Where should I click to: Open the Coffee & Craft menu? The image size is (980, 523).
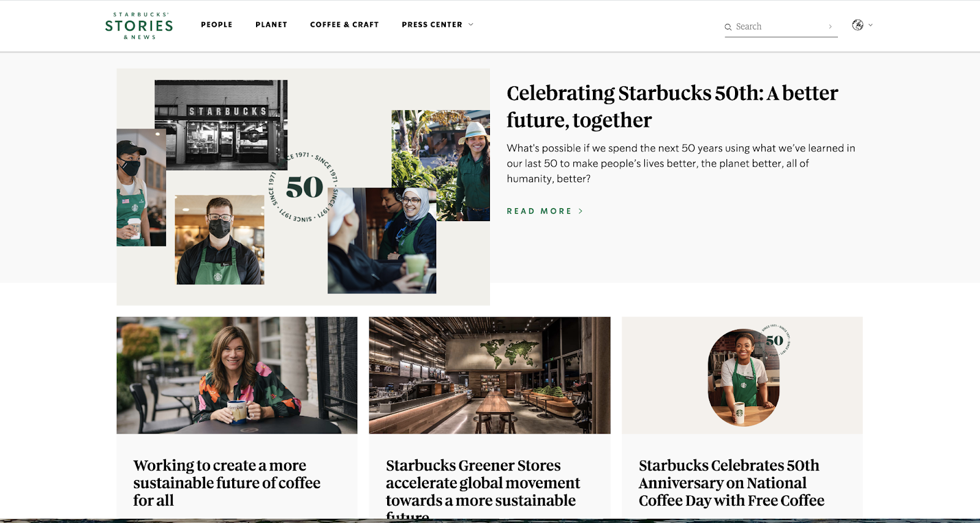pyautogui.click(x=344, y=24)
